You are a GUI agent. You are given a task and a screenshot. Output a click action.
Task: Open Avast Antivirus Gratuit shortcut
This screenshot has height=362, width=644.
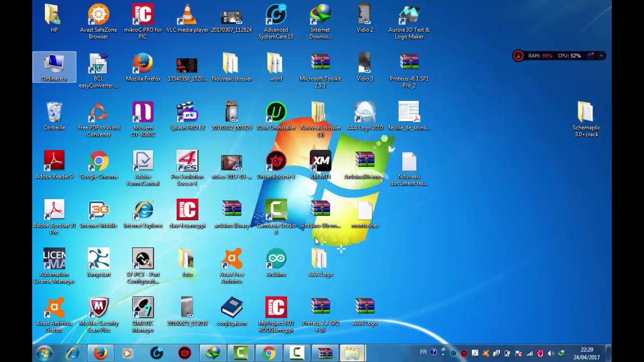coord(54,315)
